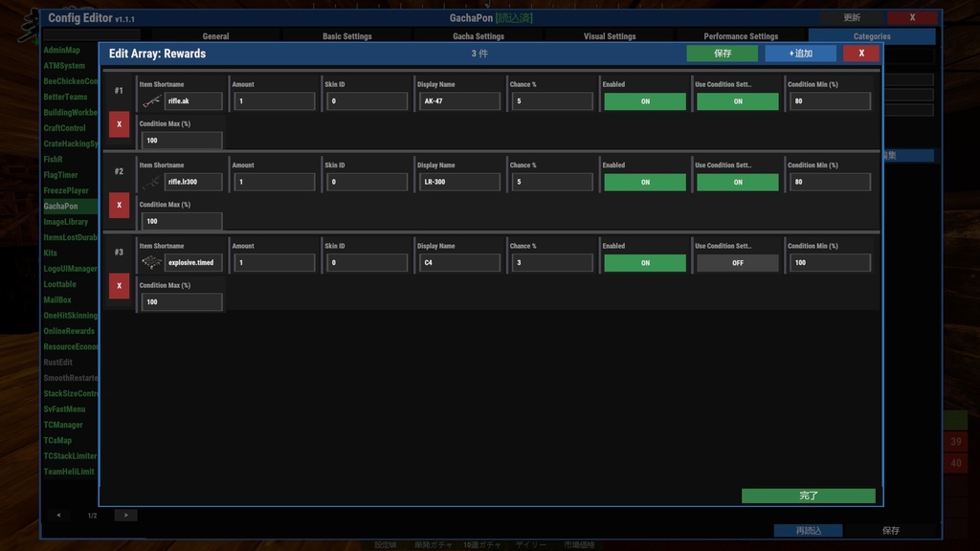Click the LR-300 rifle item icon
This screenshot has width=980, height=551.
[150, 181]
